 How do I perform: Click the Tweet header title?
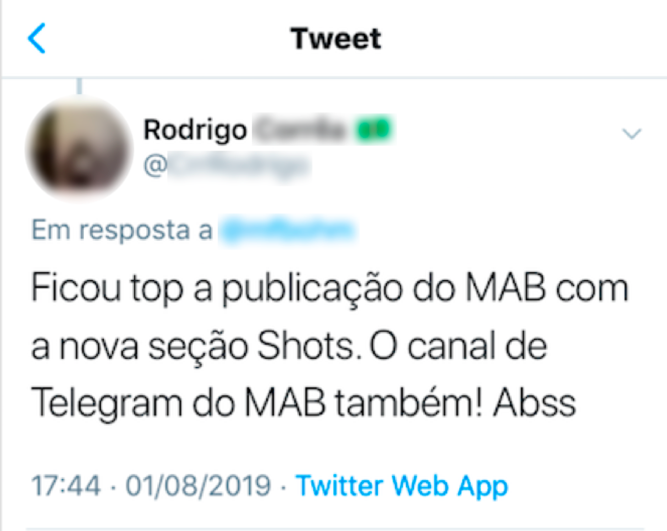(336, 39)
